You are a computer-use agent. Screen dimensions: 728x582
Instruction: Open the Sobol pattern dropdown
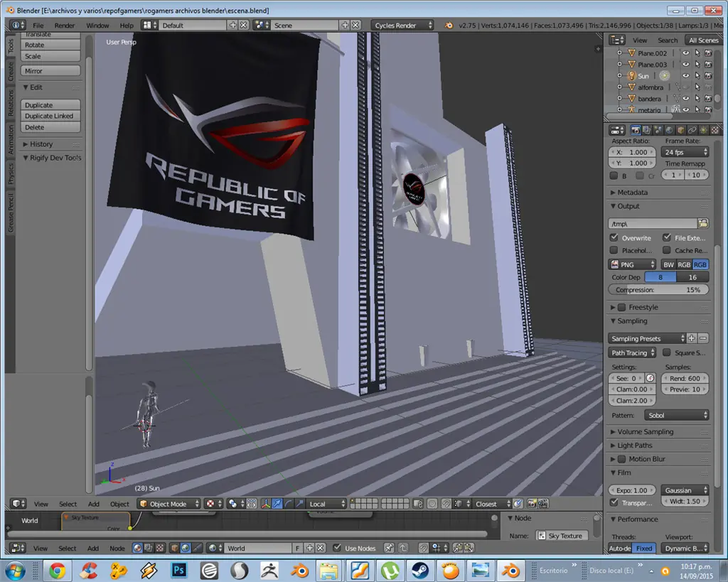point(677,415)
